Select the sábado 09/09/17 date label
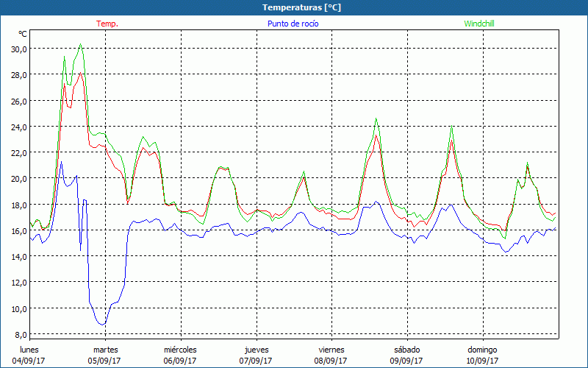The image size is (588, 368). [406, 355]
